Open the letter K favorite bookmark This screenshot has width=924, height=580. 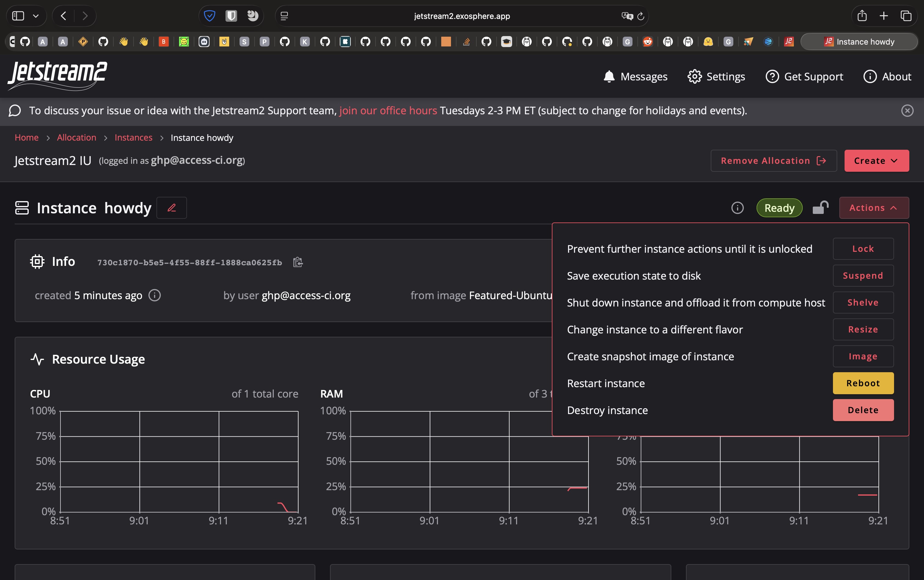[305, 42]
